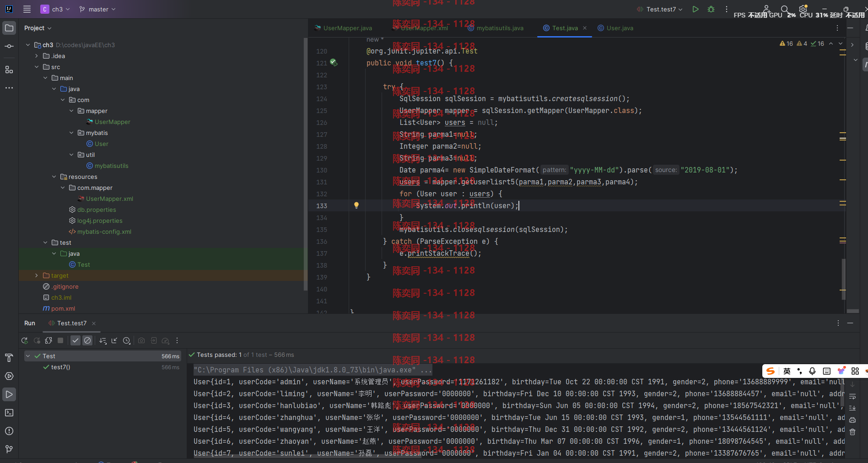Image resolution: width=868 pixels, height=463 pixels.
Task: Select the Test.test7 run tab
Action: click(x=68, y=323)
